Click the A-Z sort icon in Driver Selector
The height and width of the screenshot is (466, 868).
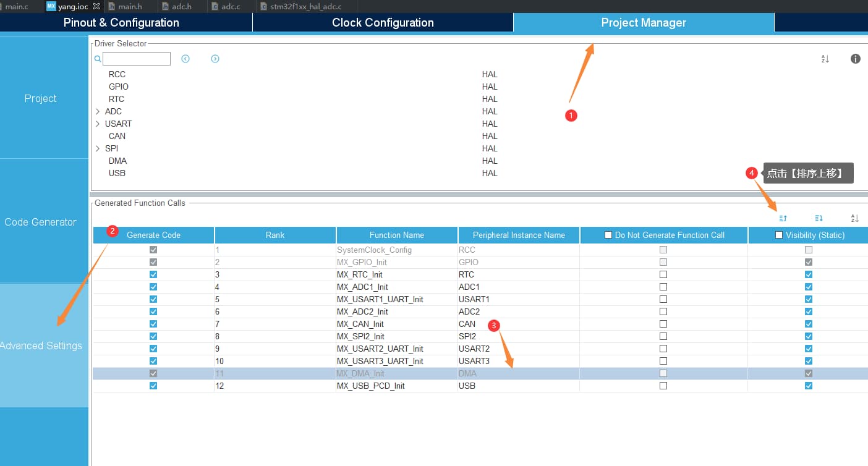pyautogui.click(x=825, y=59)
